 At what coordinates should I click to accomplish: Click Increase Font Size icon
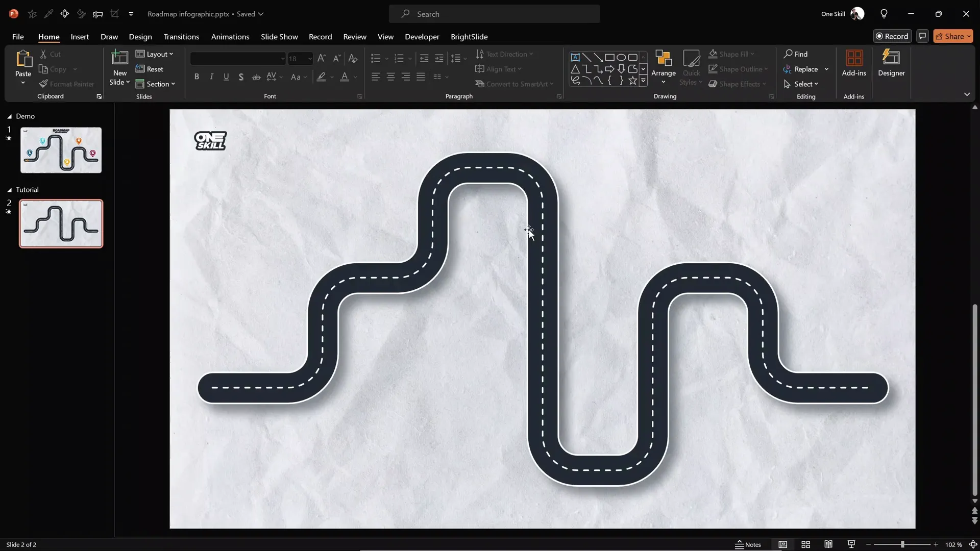tap(321, 59)
